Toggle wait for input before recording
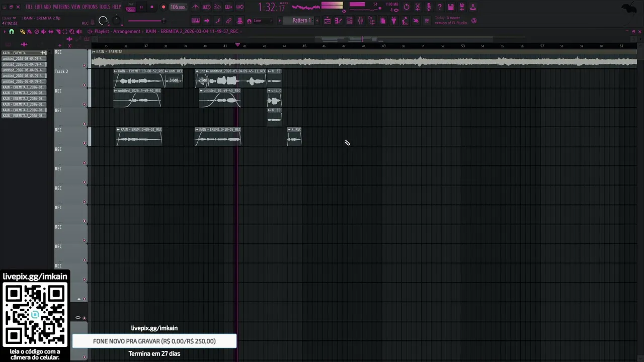The height and width of the screenshot is (362, 644). [206, 7]
